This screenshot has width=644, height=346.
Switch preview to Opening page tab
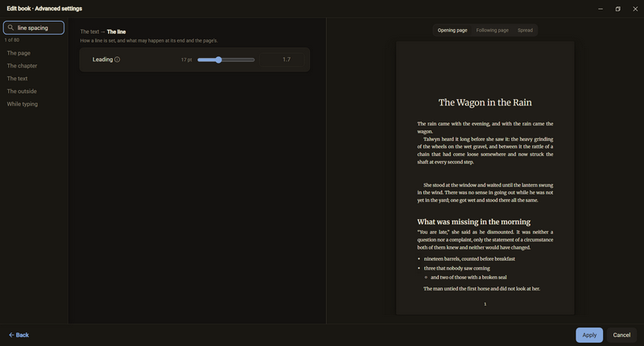point(452,30)
